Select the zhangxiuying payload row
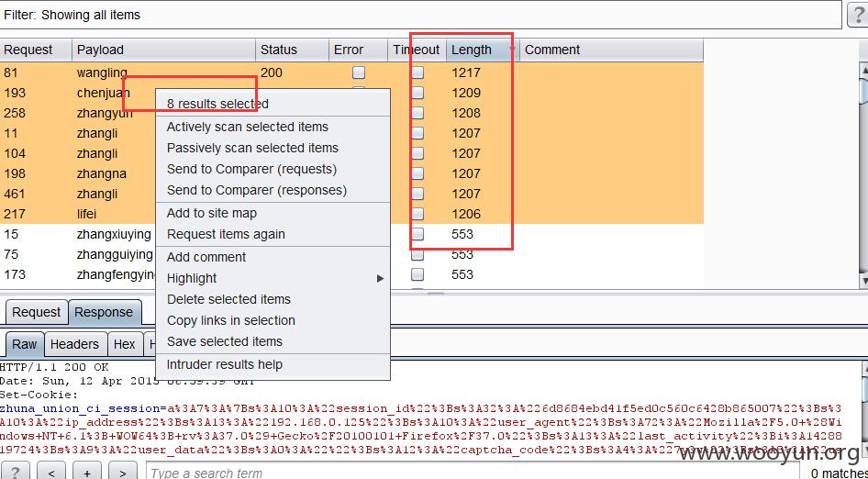This screenshot has width=868, height=479. click(351, 234)
